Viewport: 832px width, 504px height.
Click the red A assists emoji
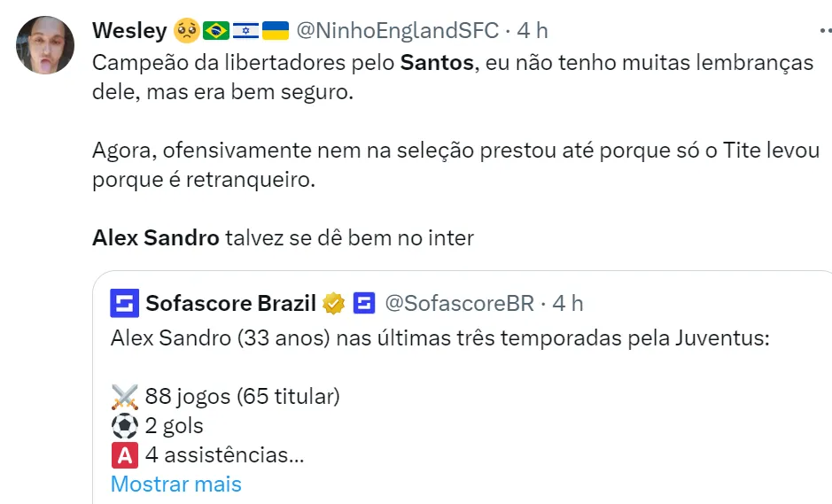123,455
